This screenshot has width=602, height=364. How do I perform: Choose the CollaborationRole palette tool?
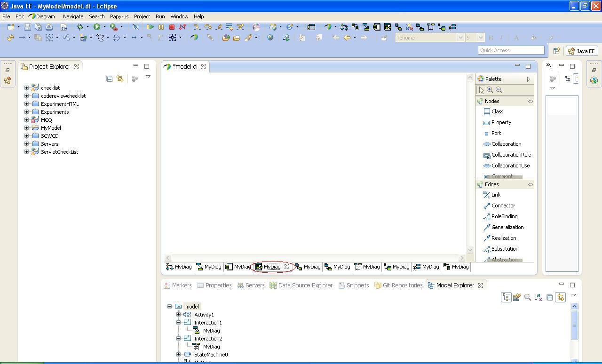[507, 155]
